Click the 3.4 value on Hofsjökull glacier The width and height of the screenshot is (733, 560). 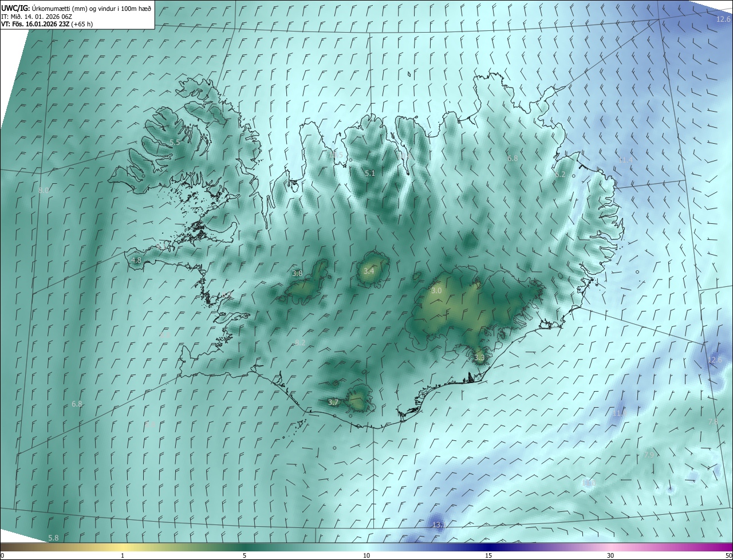(x=369, y=271)
